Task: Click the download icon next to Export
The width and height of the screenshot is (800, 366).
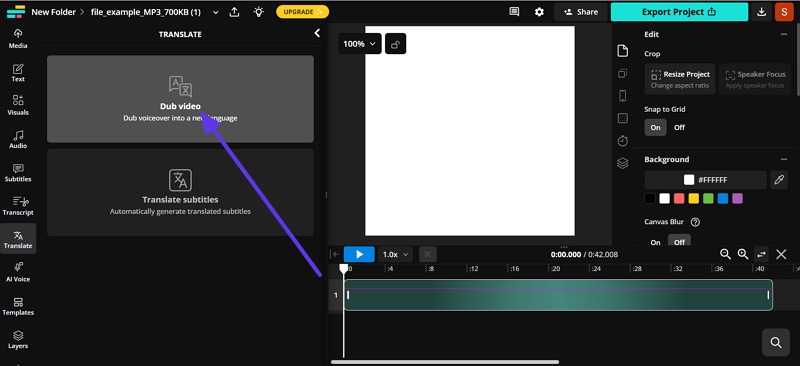Action: coord(761,12)
